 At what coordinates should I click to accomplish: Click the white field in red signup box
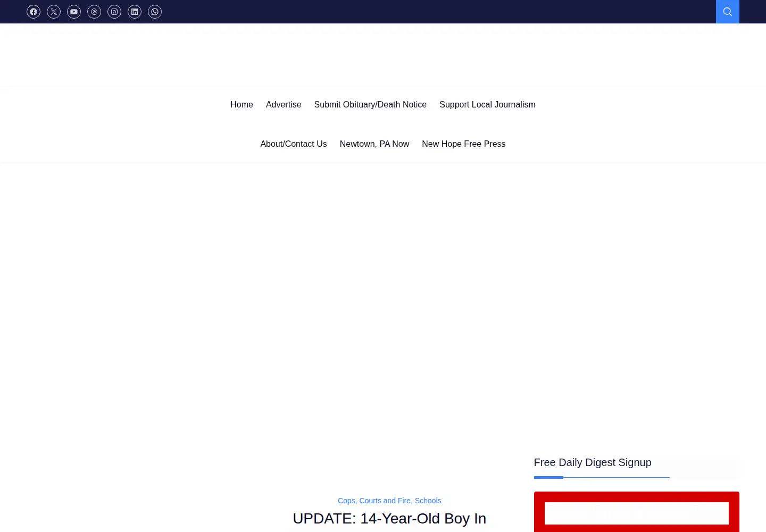click(x=637, y=513)
